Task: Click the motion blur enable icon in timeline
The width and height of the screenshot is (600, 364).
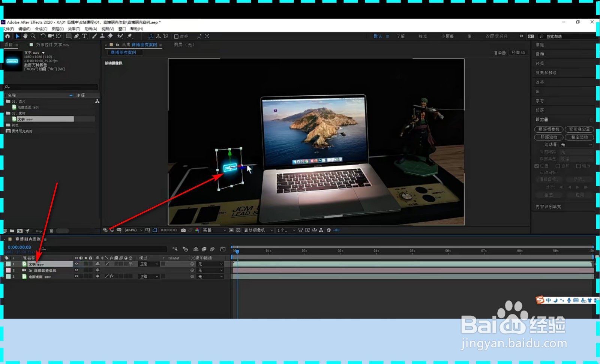Action: pos(212,249)
